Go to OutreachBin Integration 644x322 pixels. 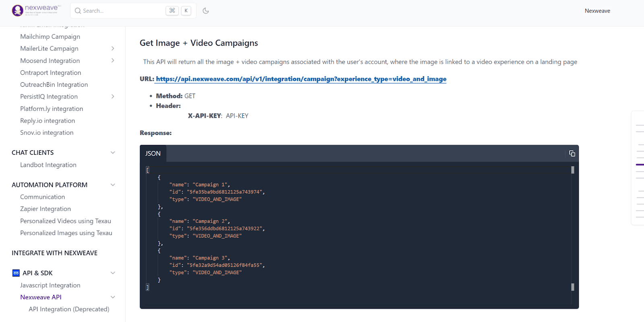pyautogui.click(x=54, y=85)
